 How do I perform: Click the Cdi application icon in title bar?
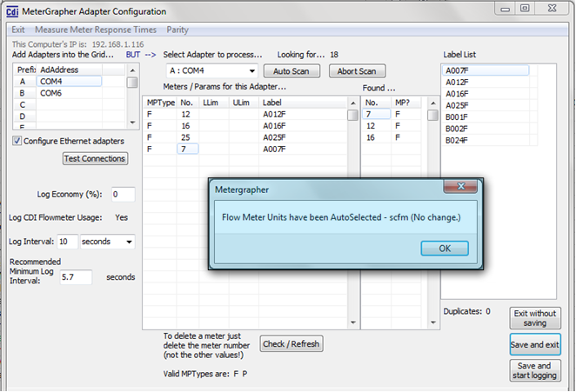tap(12, 12)
